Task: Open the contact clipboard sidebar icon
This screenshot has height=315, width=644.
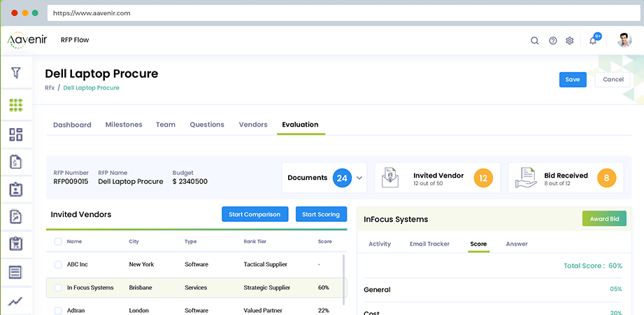Action: (16, 189)
